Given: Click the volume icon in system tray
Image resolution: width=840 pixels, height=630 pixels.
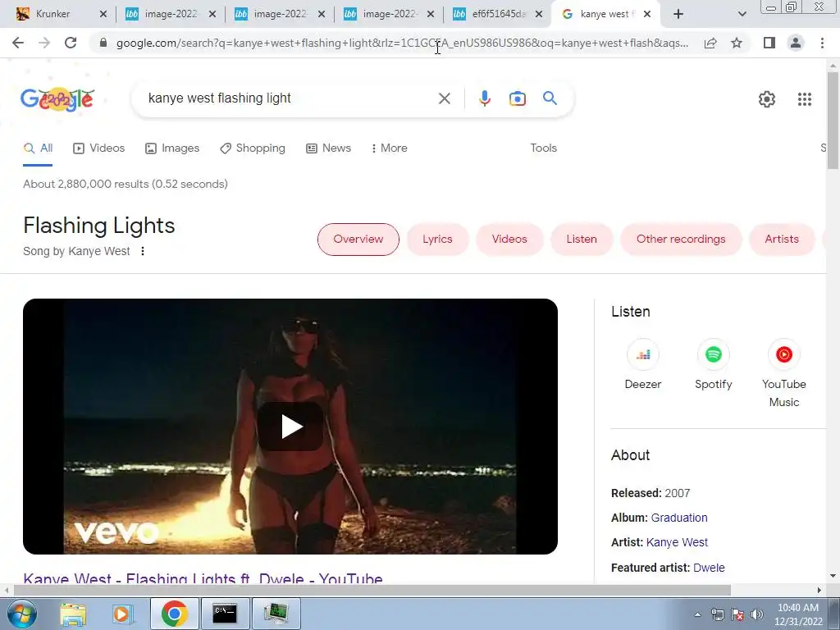Looking at the screenshot, I should 756,614.
